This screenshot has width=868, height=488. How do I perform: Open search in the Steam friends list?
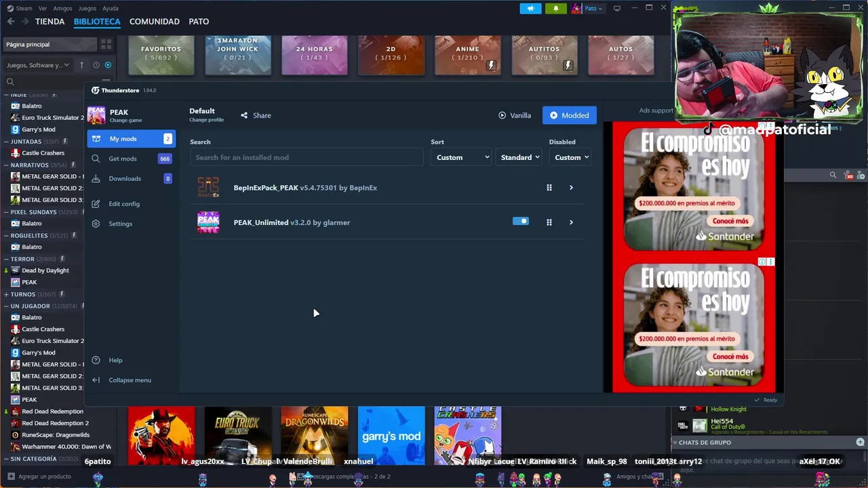click(833, 176)
